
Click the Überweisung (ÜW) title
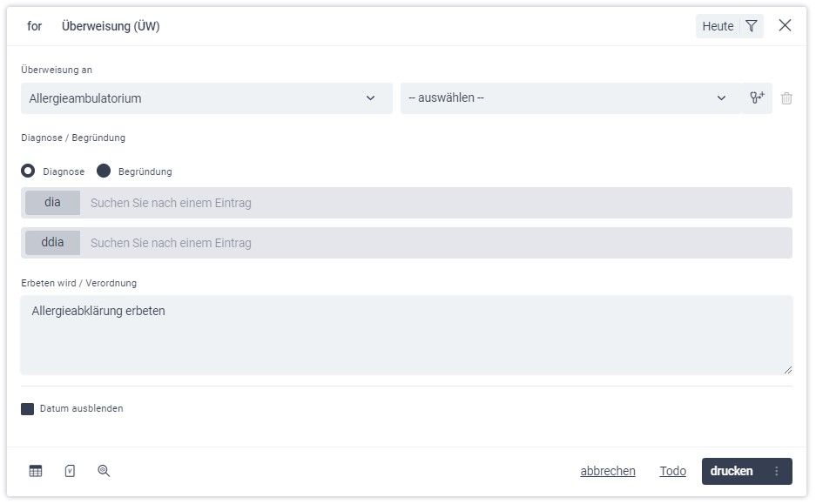pyautogui.click(x=111, y=26)
